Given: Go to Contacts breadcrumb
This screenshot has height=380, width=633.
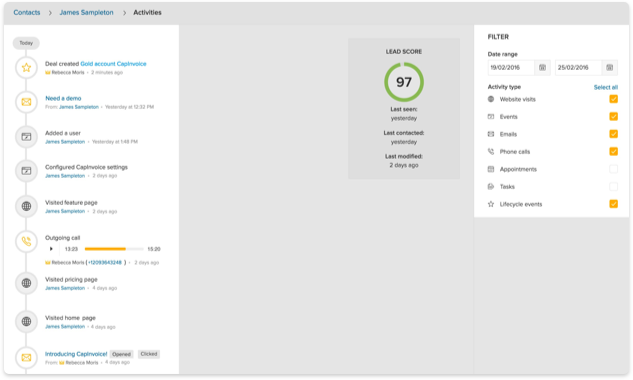Looking at the screenshot, I should click(27, 13).
